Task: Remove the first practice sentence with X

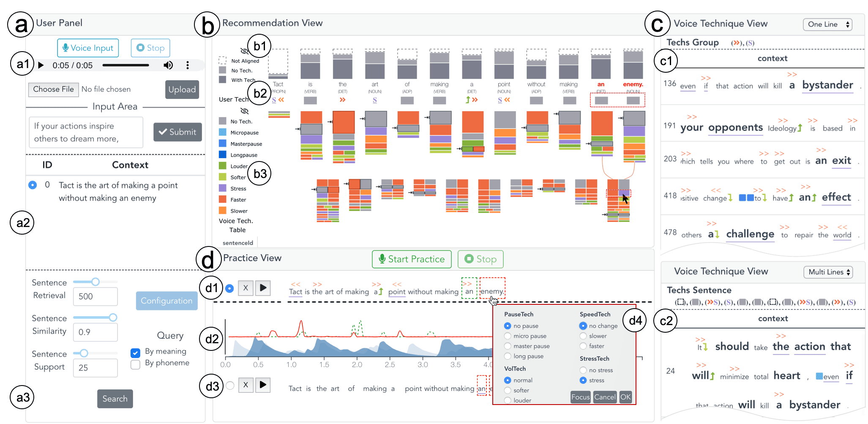Action: pos(246,288)
